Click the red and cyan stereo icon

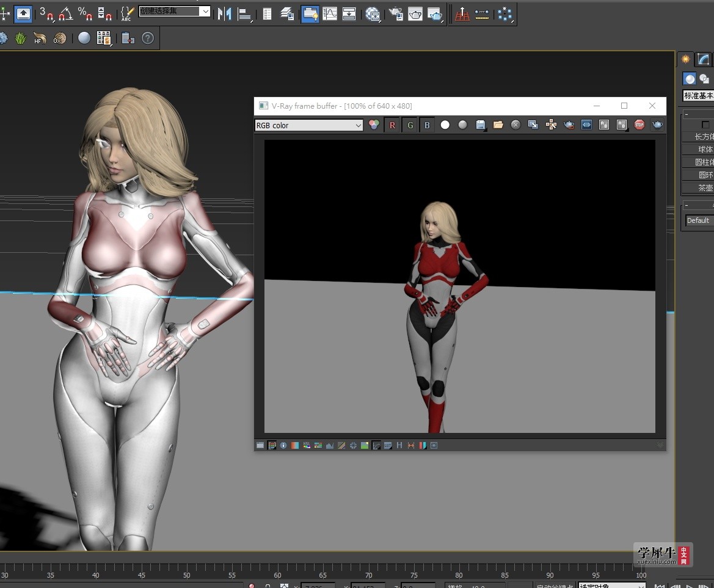tap(423, 446)
